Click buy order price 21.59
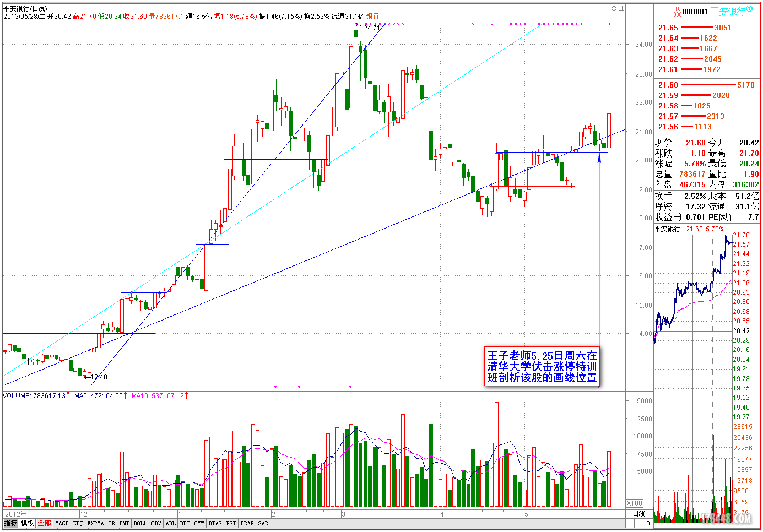The height and width of the screenshot is (532, 763). [x=668, y=95]
